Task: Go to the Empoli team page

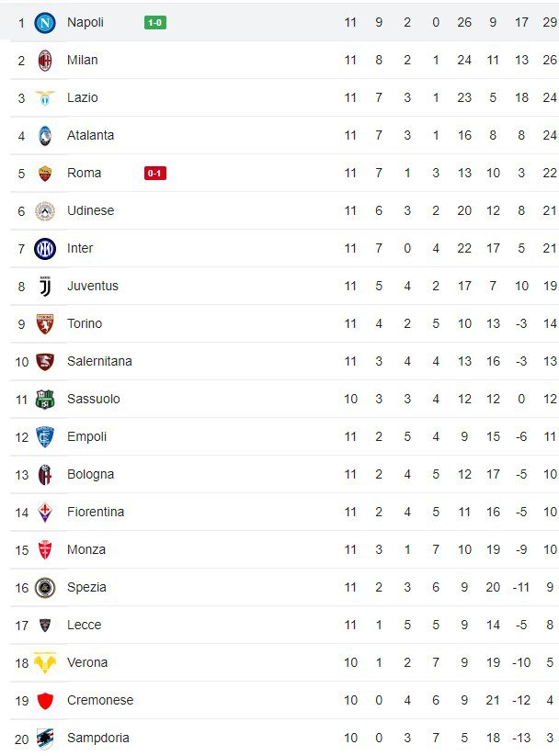Action: tap(86, 436)
